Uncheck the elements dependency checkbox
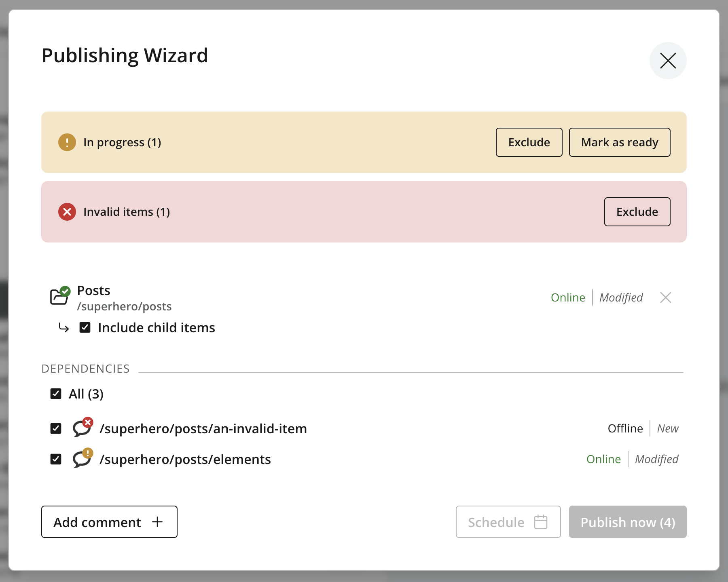 click(x=56, y=459)
